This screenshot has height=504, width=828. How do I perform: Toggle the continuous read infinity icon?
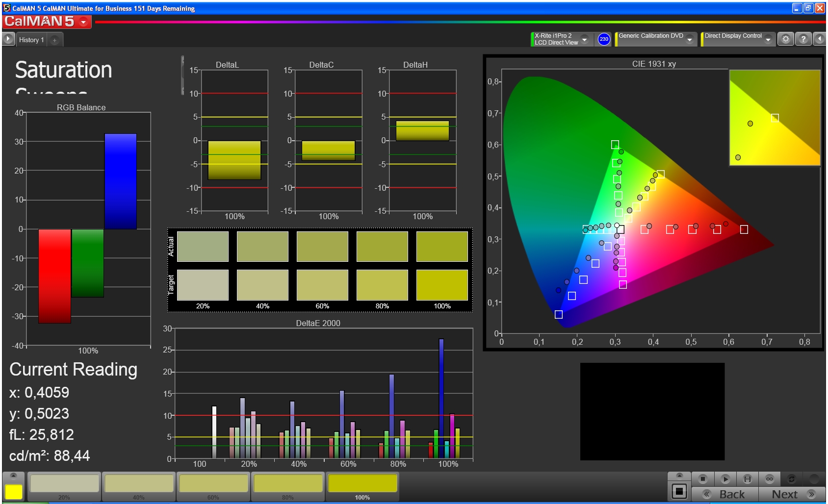pos(769,479)
